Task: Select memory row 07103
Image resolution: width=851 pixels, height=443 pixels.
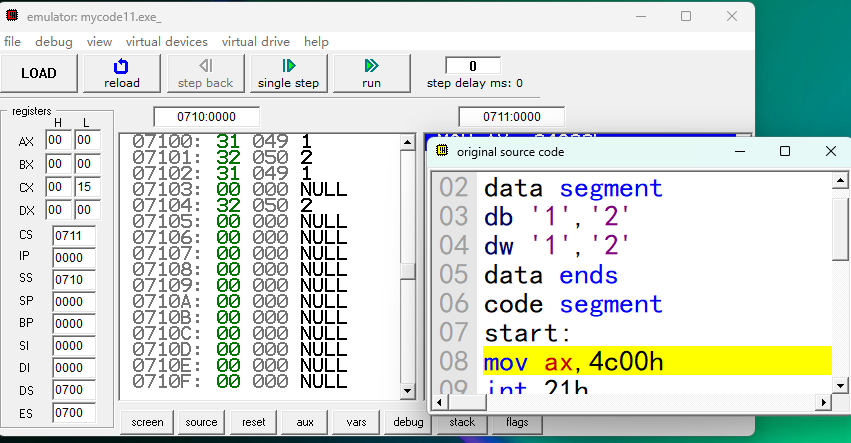Action: (261, 189)
